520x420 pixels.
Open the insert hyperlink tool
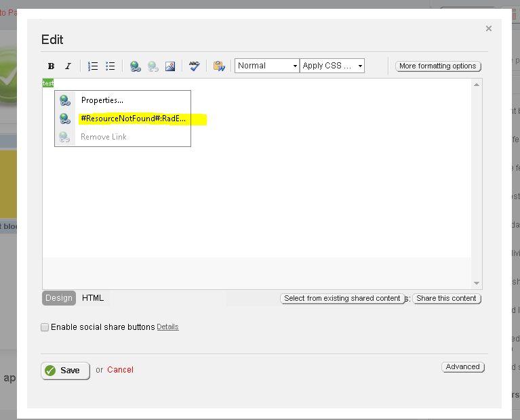tap(136, 66)
